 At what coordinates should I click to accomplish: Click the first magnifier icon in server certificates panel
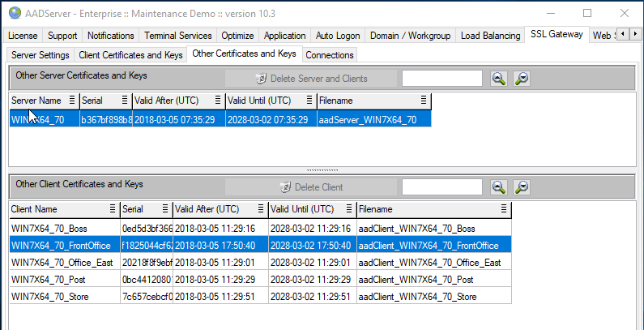(498, 79)
